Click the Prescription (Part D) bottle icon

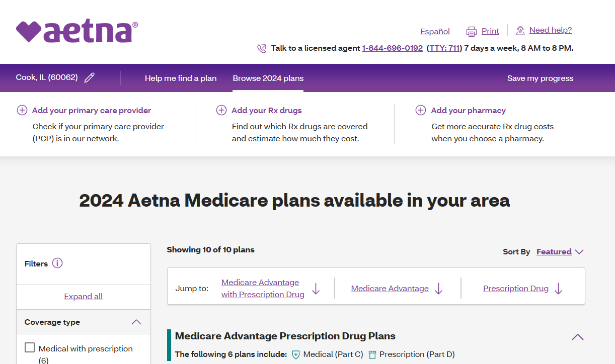click(372, 354)
